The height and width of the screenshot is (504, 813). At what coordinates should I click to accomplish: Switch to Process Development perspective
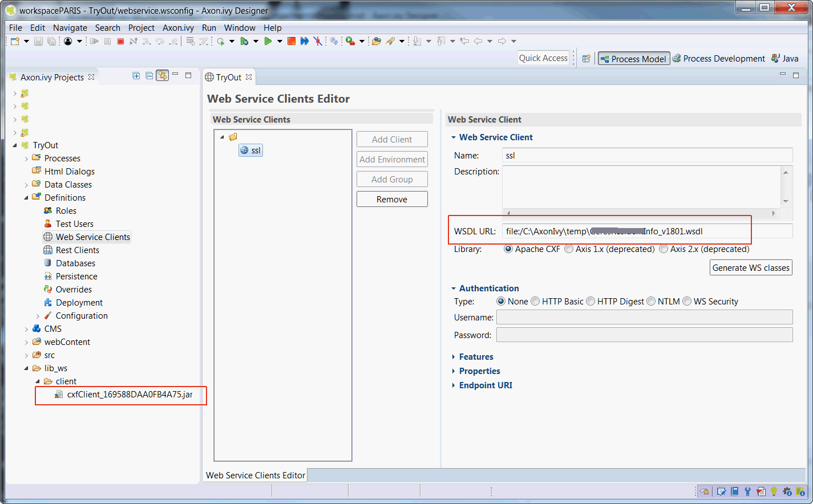click(x=719, y=58)
